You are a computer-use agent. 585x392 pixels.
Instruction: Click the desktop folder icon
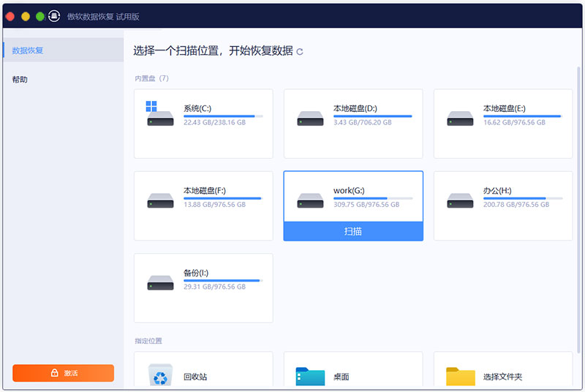pyautogui.click(x=310, y=377)
